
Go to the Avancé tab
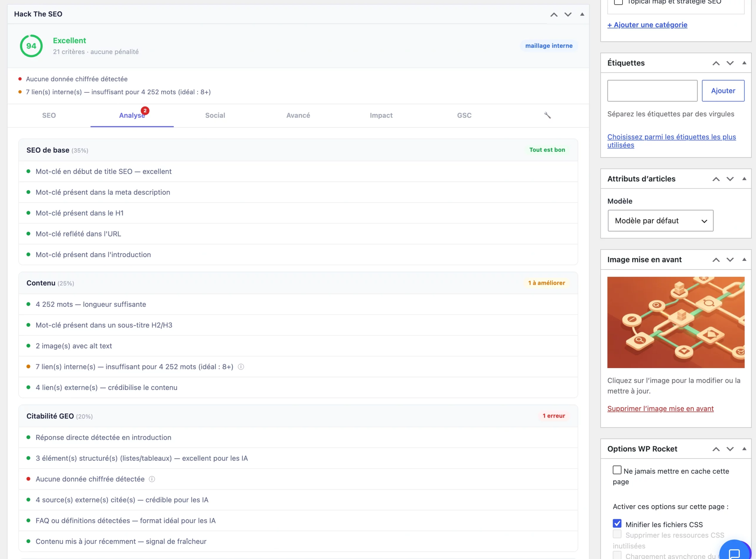click(x=298, y=115)
